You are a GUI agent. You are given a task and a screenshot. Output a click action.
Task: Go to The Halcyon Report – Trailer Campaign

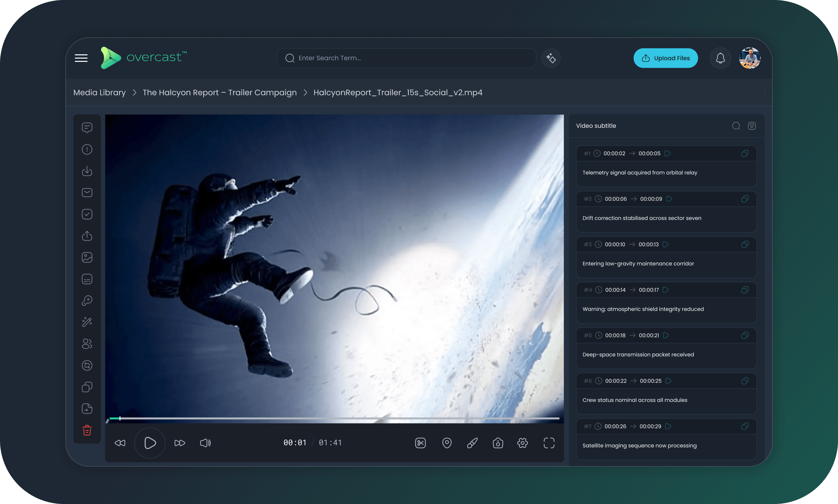[219, 92]
